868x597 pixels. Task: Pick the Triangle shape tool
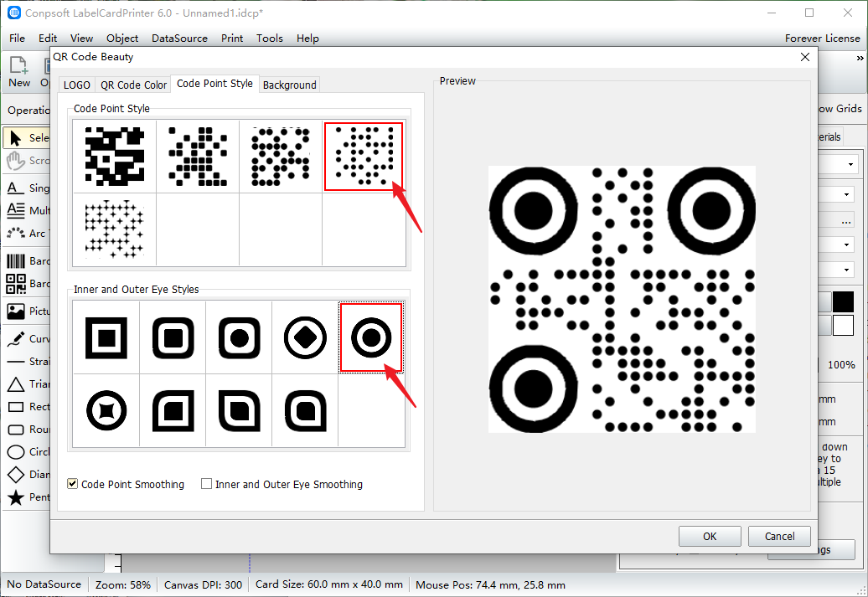27,384
